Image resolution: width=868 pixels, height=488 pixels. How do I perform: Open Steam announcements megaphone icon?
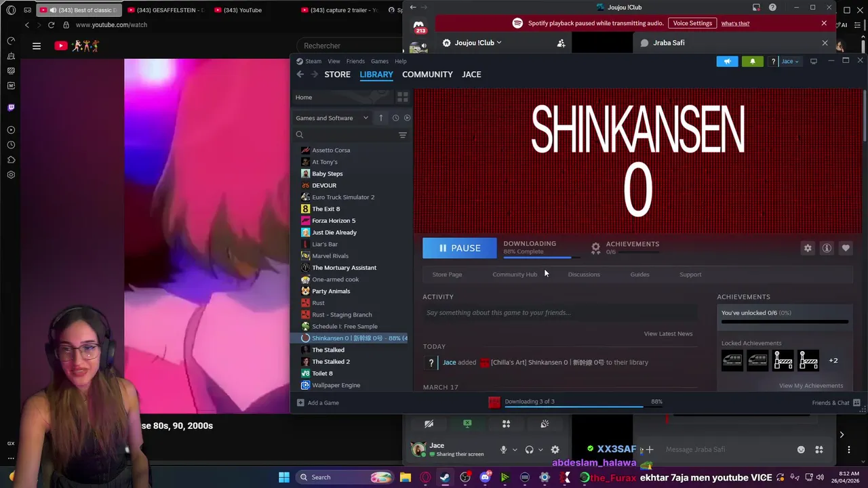point(727,61)
